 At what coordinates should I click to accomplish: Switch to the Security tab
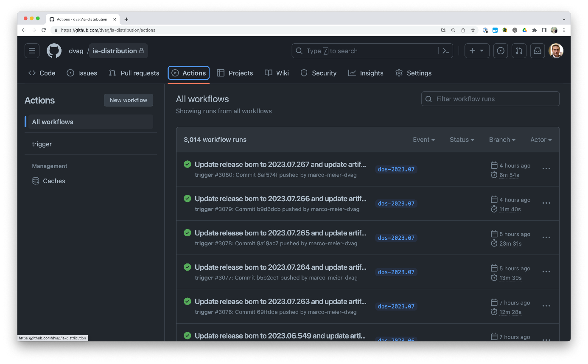click(318, 73)
